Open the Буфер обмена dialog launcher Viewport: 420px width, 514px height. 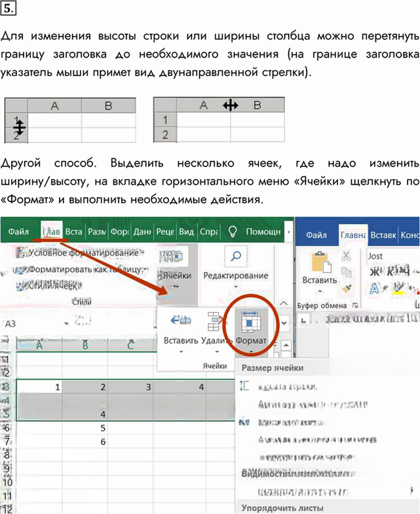click(x=354, y=306)
